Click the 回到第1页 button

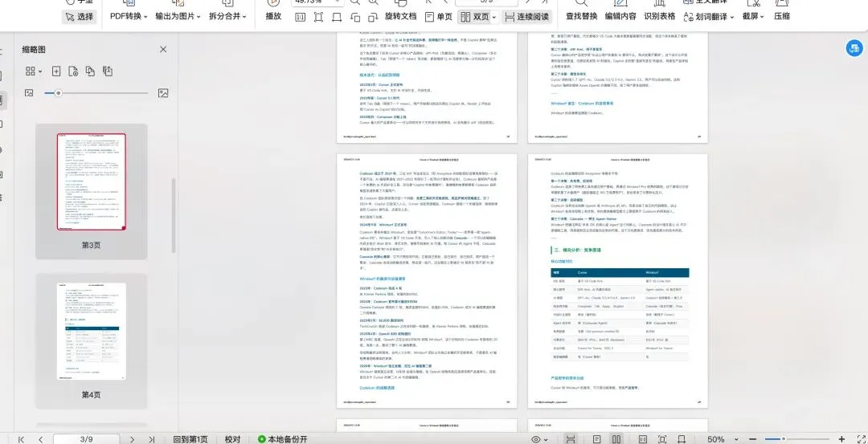click(x=190, y=439)
